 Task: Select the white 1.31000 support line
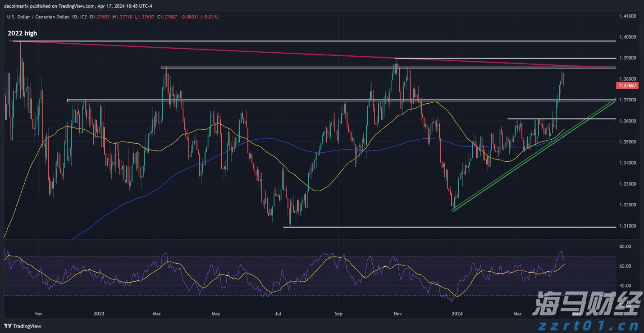tap(406, 227)
